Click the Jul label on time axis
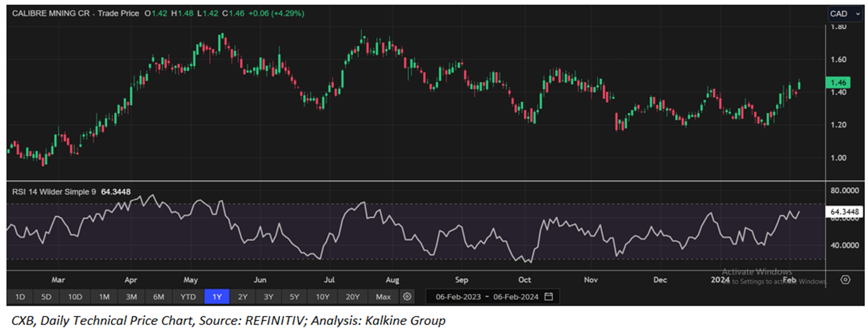868x335 pixels. (329, 279)
